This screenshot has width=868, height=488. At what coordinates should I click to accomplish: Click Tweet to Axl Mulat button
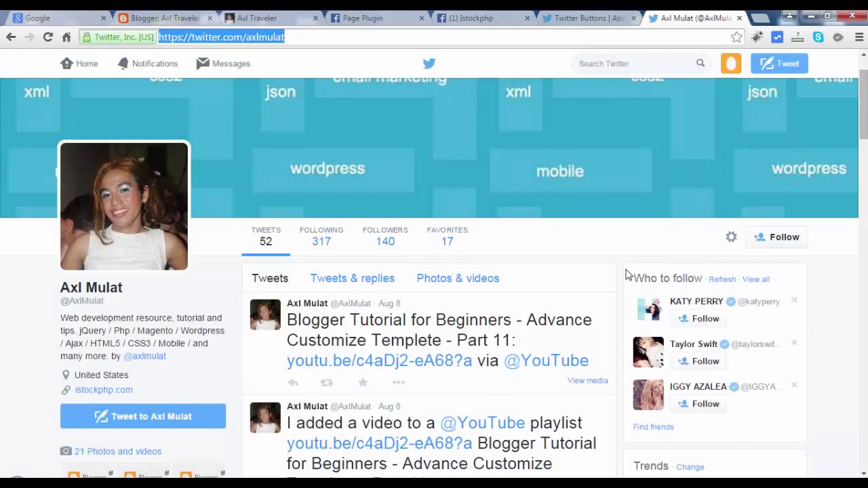(143, 416)
